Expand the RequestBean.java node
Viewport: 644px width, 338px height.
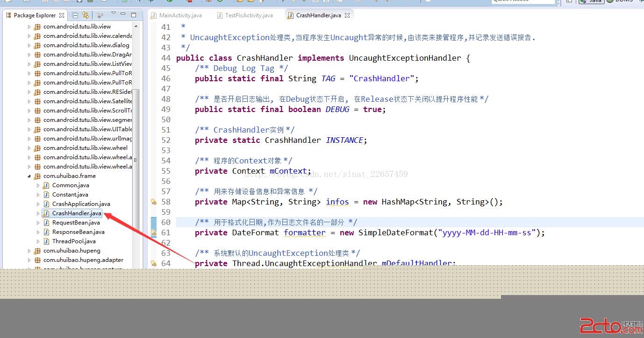tap(38, 223)
